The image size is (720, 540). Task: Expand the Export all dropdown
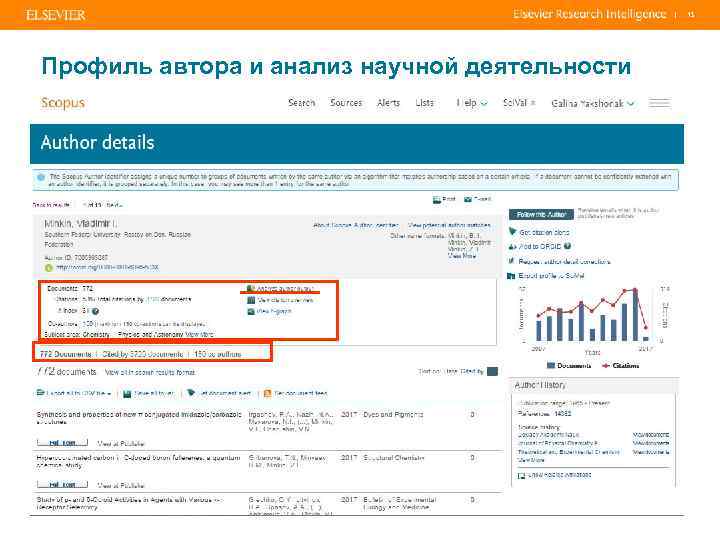[x=74, y=393]
